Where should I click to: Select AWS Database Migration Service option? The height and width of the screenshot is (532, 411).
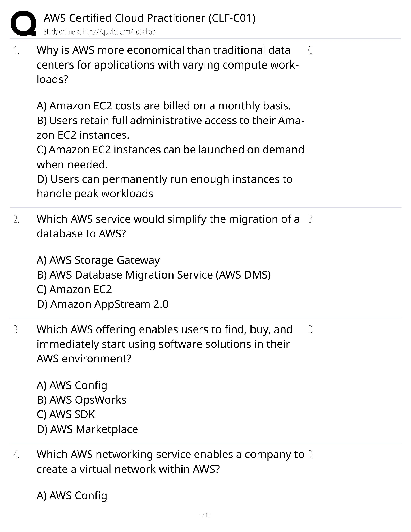153,275
